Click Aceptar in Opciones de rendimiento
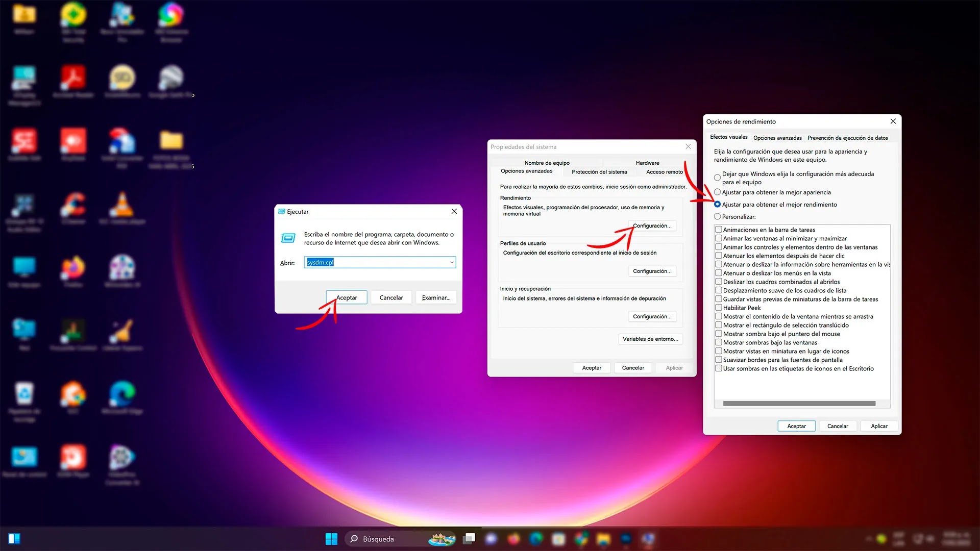Screen dimensions: 980x551 click(x=796, y=426)
